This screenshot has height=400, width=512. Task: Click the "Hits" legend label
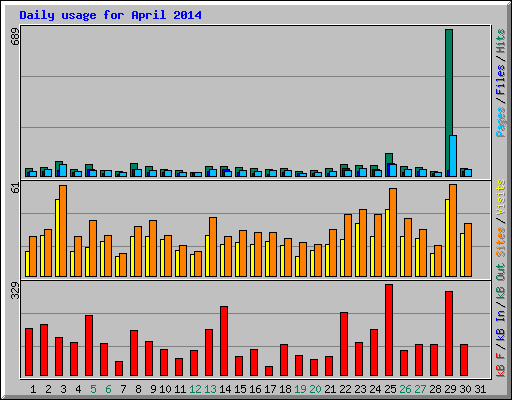tap(501, 41)
